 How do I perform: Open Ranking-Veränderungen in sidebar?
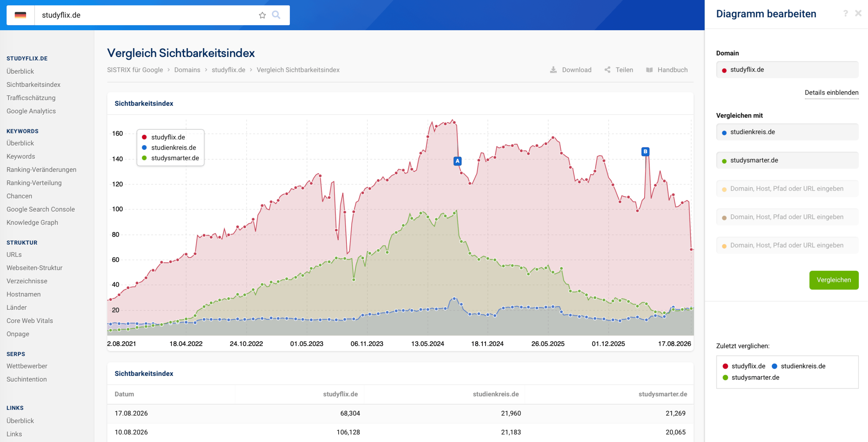click(41, 170)
